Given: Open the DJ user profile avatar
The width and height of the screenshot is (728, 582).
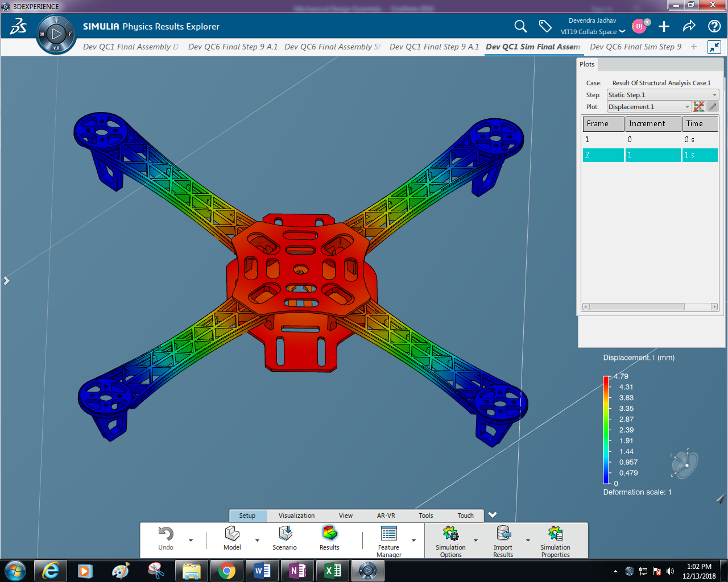Looking at the screenshot, I should [x=640, y=26].
